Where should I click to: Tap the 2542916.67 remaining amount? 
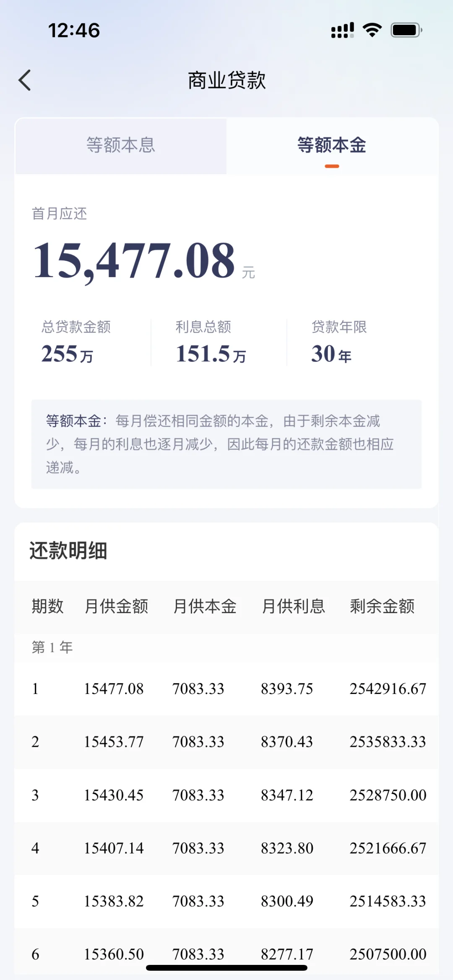pos(388,689)
